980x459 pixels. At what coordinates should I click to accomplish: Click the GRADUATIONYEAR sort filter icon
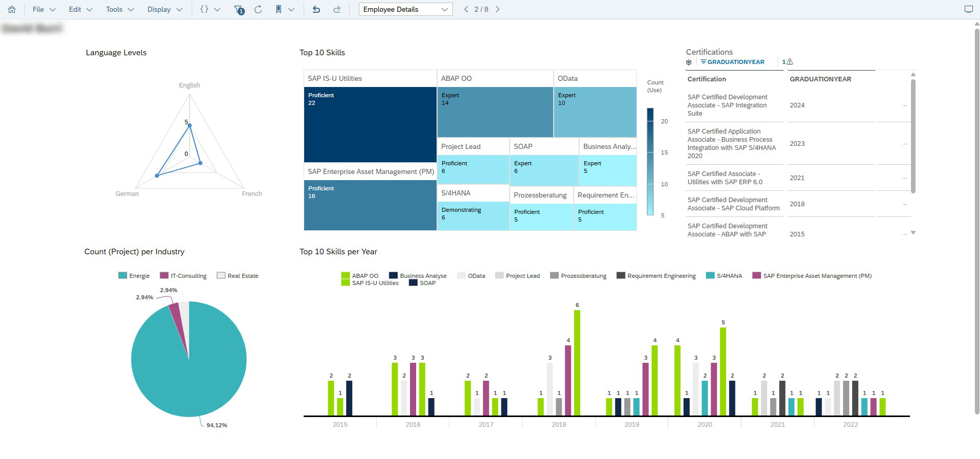tap(703, 61)
